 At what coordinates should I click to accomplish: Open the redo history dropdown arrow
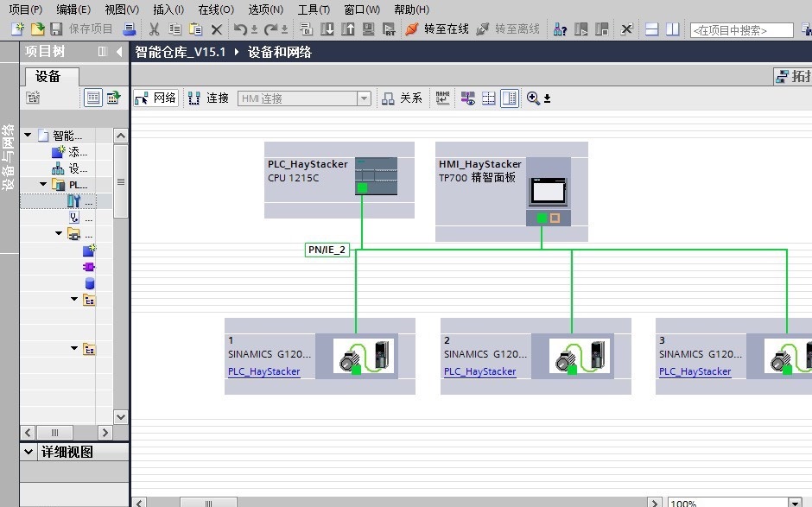pyautogui.click(x=284, y=29)
